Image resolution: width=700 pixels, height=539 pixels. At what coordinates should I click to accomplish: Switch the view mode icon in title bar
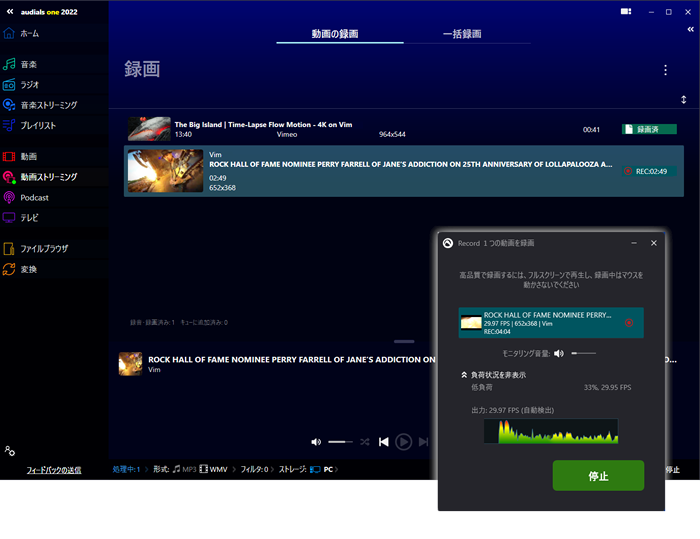coord(626,12)
